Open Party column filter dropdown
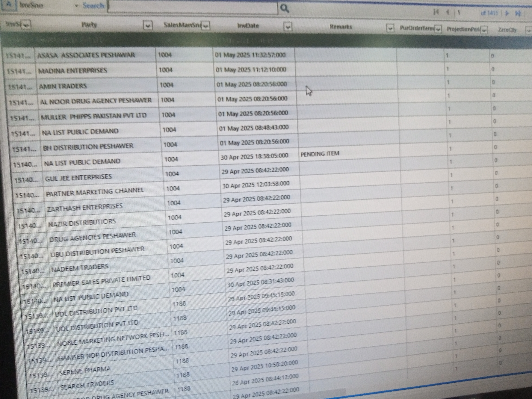The width and height of the screenshot is (532, 399). pyautogui.click(x=148, y=25)
